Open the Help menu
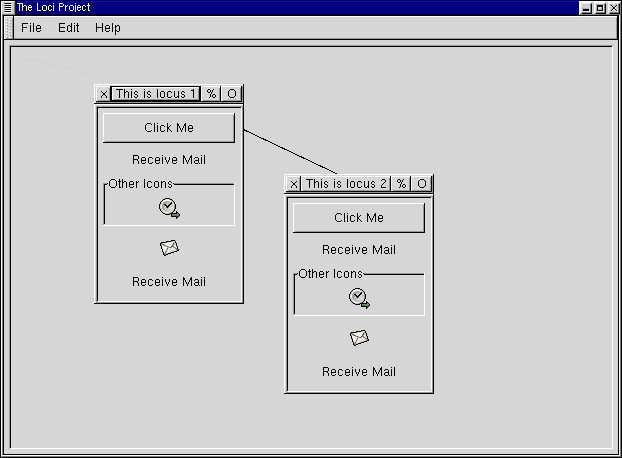The image size is (622, 458). (x=108, y=28)
